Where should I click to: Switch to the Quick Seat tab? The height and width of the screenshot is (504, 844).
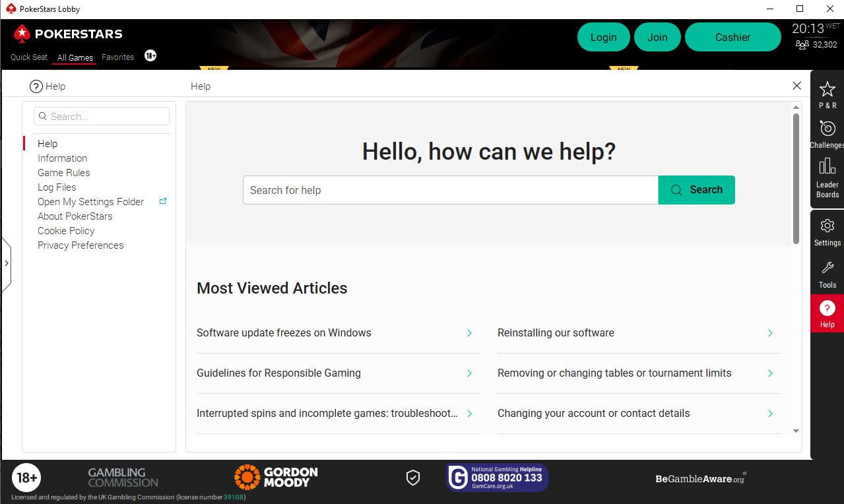(29, 57)
